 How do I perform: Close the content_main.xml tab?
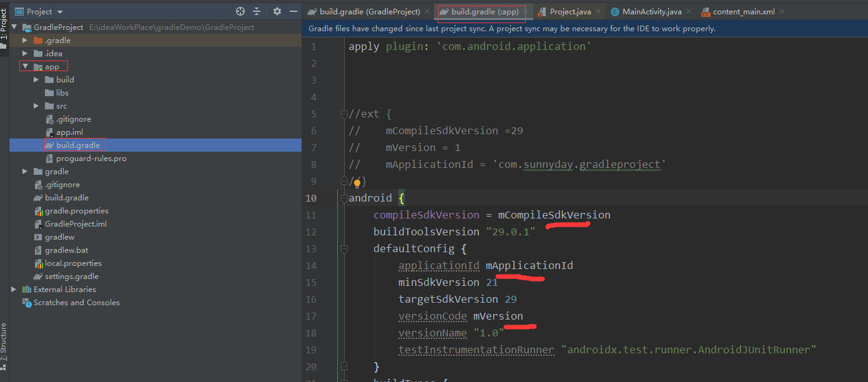coord(781,12)
